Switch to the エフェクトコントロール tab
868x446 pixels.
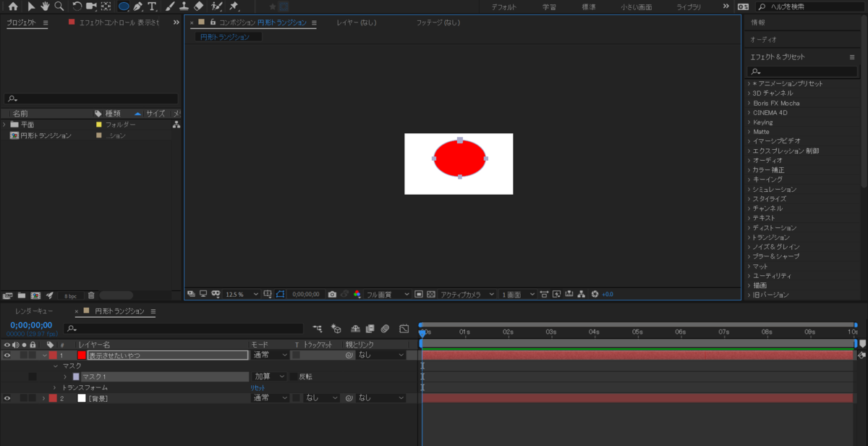point(119,22)
